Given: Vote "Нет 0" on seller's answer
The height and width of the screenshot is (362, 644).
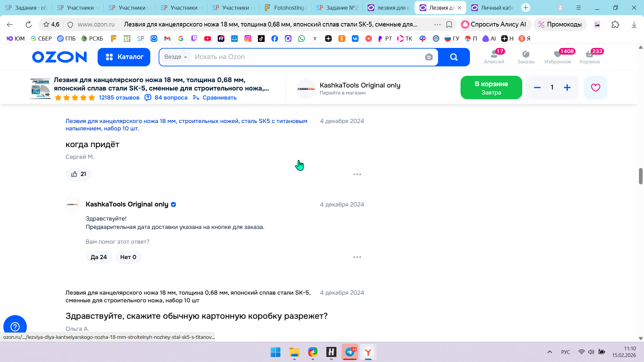Looking at the screenshot, I should point(128,257).
